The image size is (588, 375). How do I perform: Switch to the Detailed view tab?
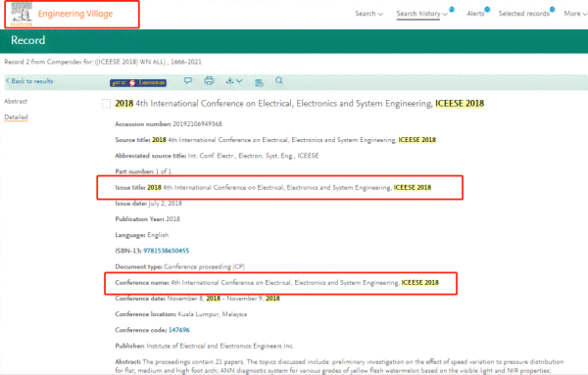16,117
